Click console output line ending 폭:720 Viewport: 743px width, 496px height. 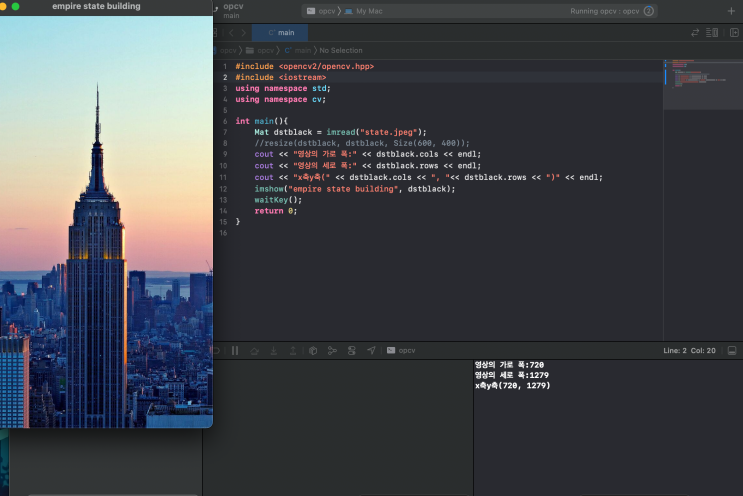[509, 365]
